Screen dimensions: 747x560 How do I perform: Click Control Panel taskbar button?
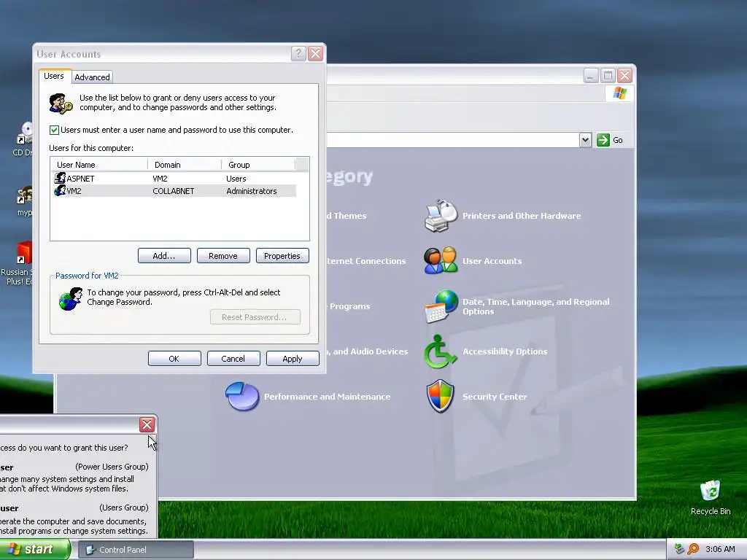tap(136, 550)
